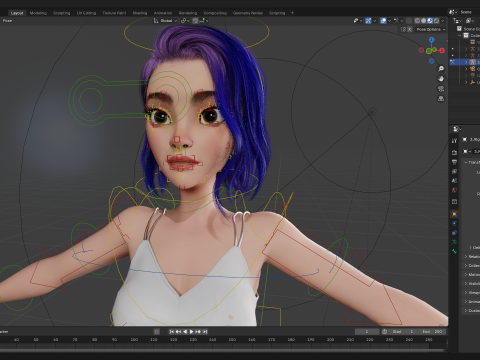This screenshot has width=480, height=360.
Task: Add a new workspace with plus button
Action: 292,13
